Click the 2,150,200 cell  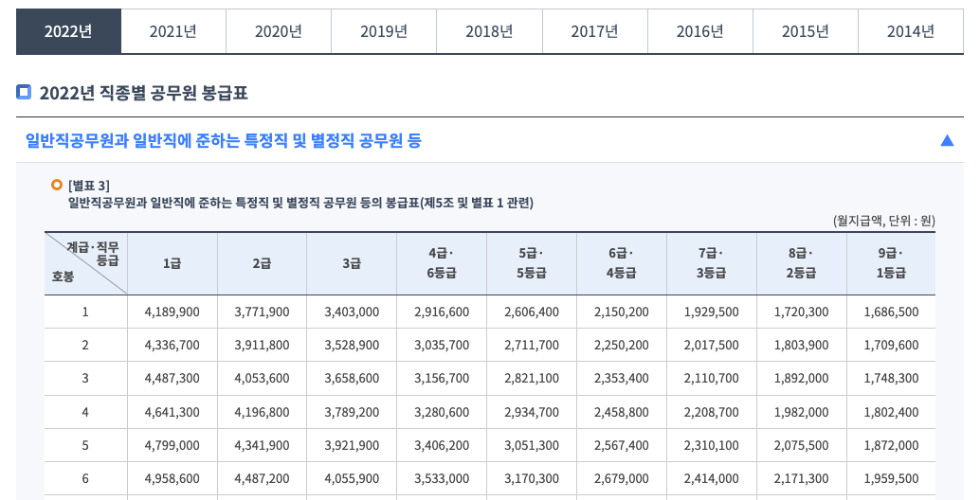pyautogui.click(x=622, y=312)
